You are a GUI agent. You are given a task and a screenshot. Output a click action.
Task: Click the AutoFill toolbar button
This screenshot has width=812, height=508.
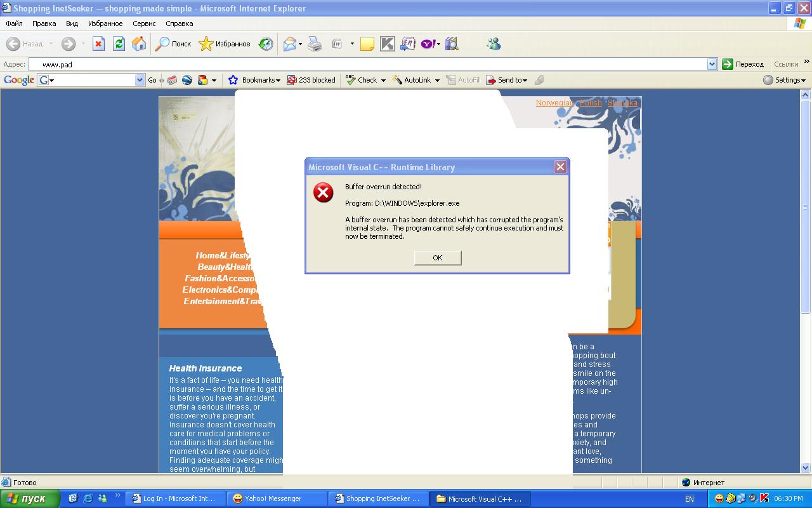(463, 80)
